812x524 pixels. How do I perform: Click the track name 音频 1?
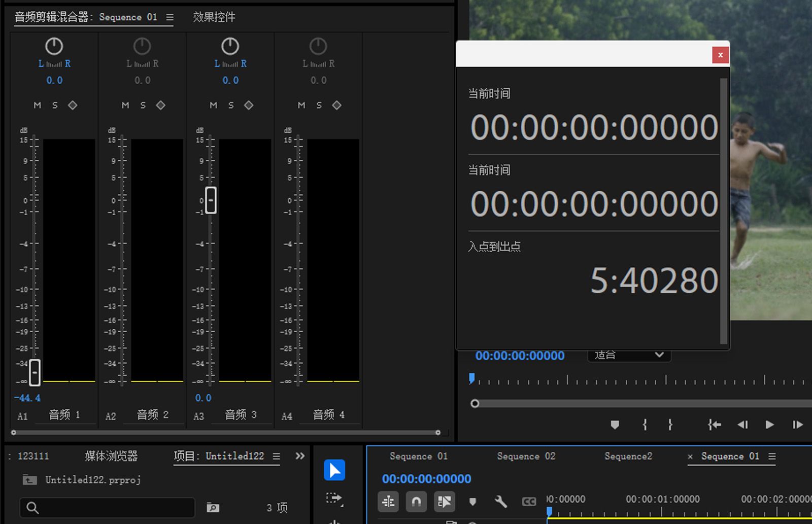click(x=64, y=415)
